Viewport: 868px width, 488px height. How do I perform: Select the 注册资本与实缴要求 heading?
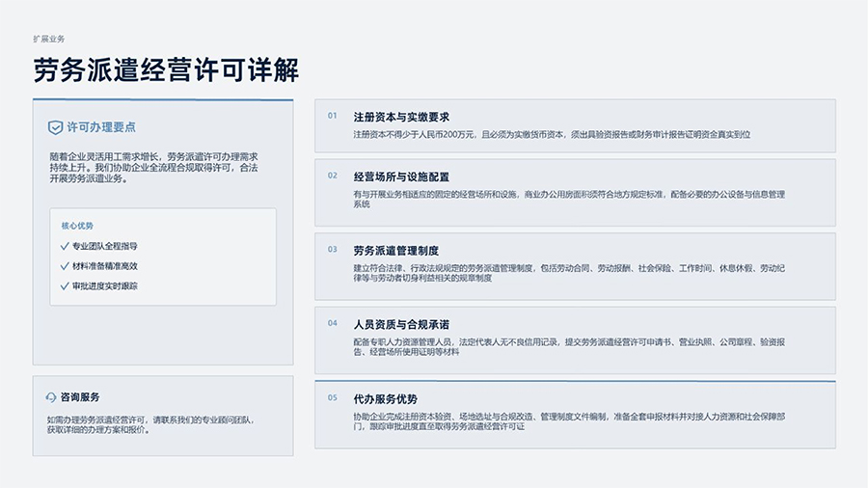(401, 118)
